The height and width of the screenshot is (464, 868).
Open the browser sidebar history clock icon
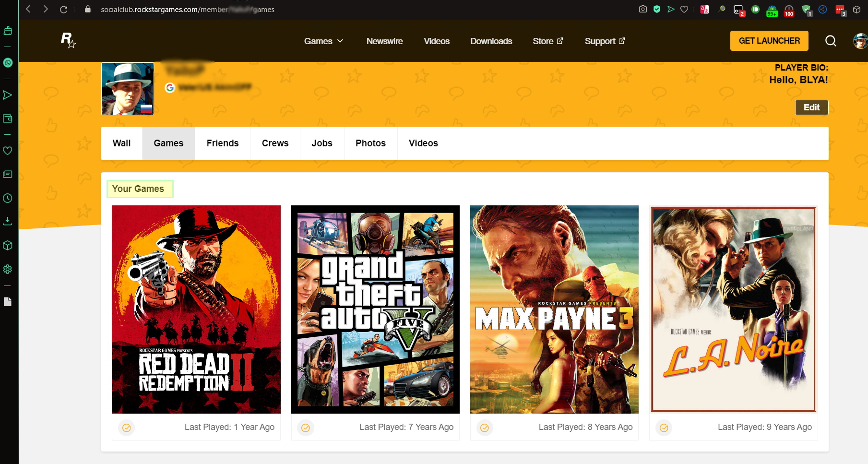[8, 198]
